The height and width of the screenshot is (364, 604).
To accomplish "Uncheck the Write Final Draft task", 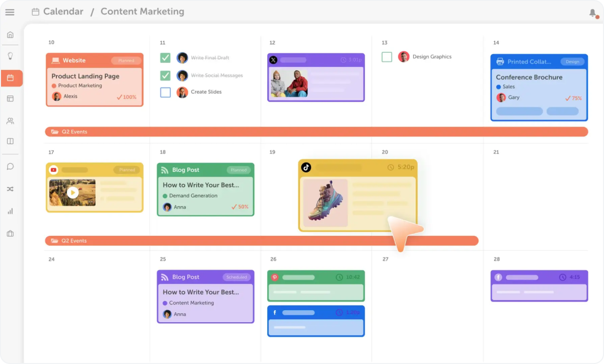I will pos(165,58).
